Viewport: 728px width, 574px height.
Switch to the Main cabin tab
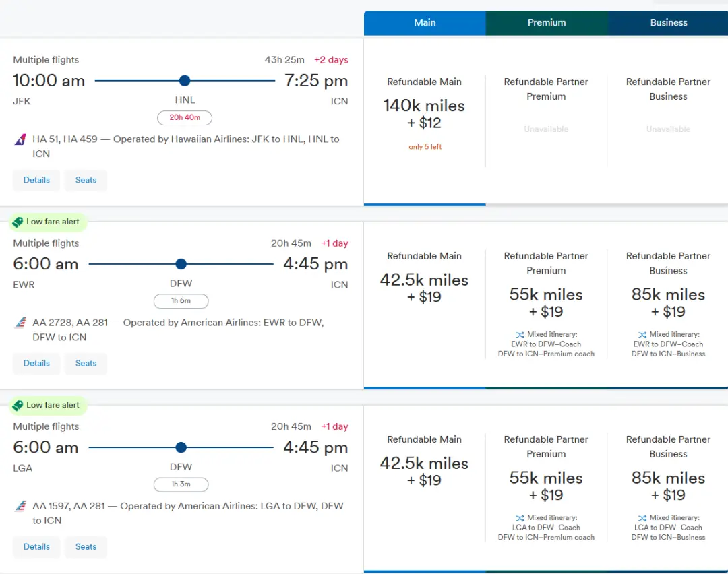coord(425,22)
